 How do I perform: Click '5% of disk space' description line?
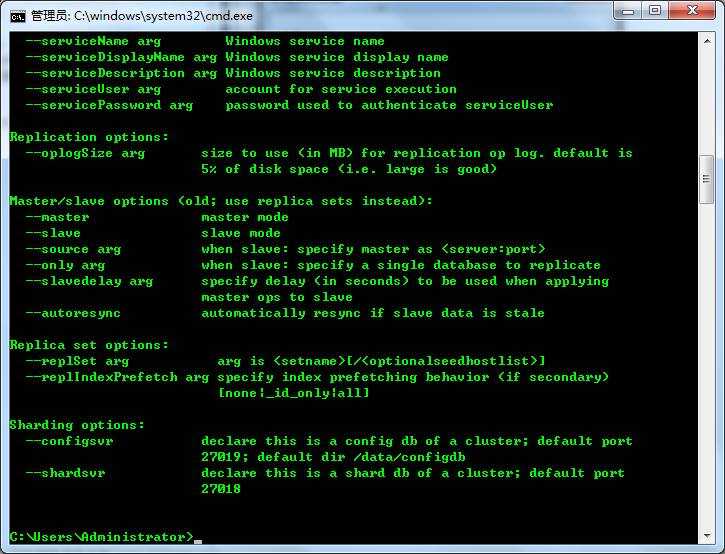coord(349,169)
